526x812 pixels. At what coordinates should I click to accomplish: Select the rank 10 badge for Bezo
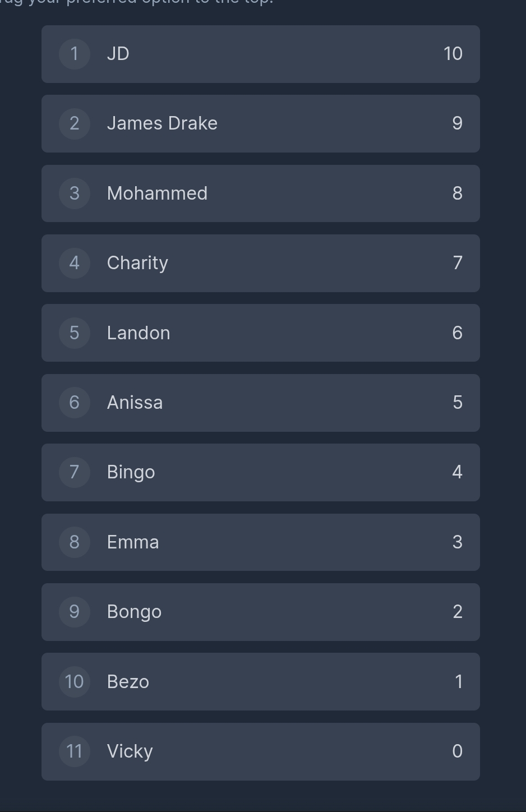coord(75,681)
